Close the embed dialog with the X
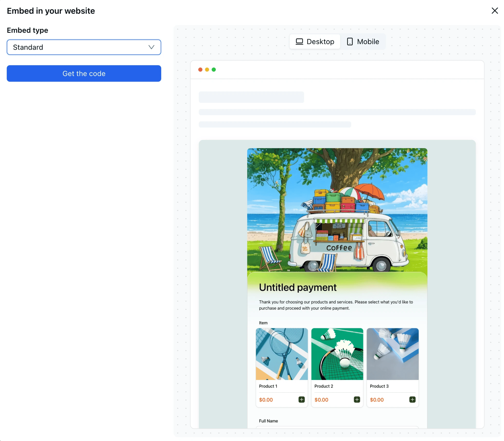504x441 pixels. click(x=494, y=11)
